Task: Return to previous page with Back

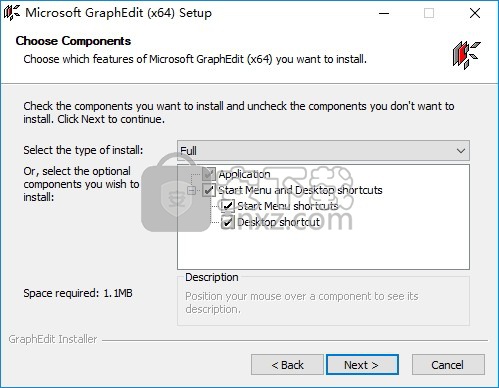Action: (x=287, y=365)
